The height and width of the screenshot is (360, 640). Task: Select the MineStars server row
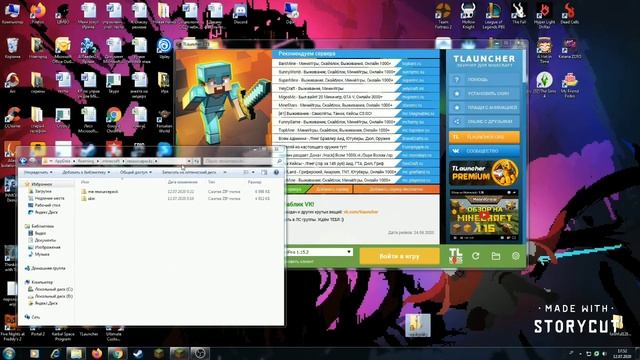356,105
